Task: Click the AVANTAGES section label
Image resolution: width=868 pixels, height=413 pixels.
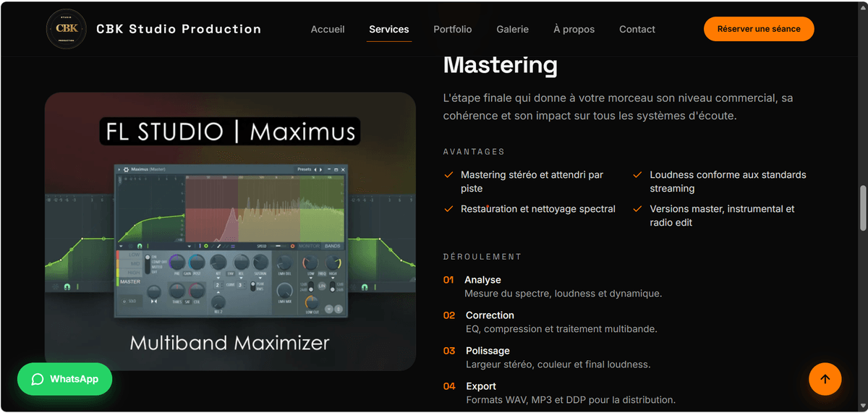Action: pos(474,152)
